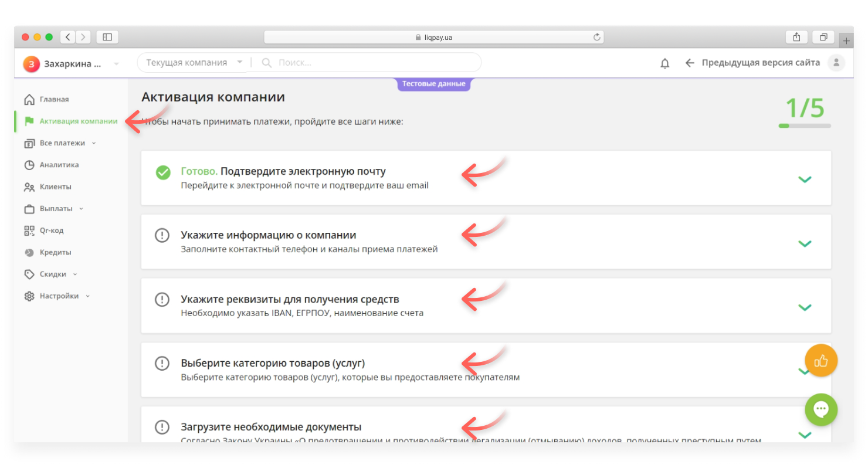This screenshot has width=868, height=468.
Task: Open the Текущая компания dropdown
Action: point(194,63)
